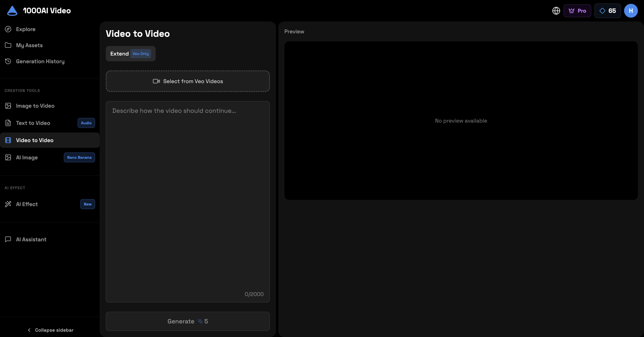The image size is (644, 337).
Task: Open the H user avatar
Action: pyautogui.click(x=631, y=11)
